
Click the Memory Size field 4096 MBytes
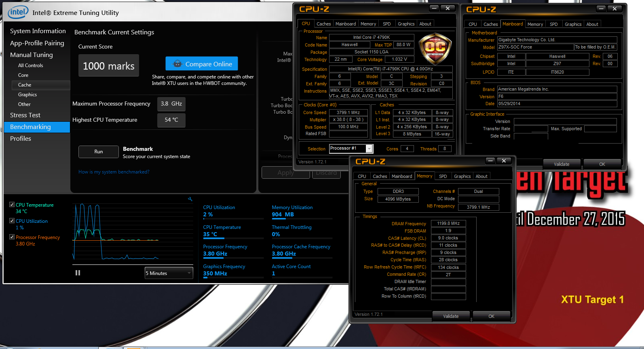pyautogui.click(x=398, y=199)
